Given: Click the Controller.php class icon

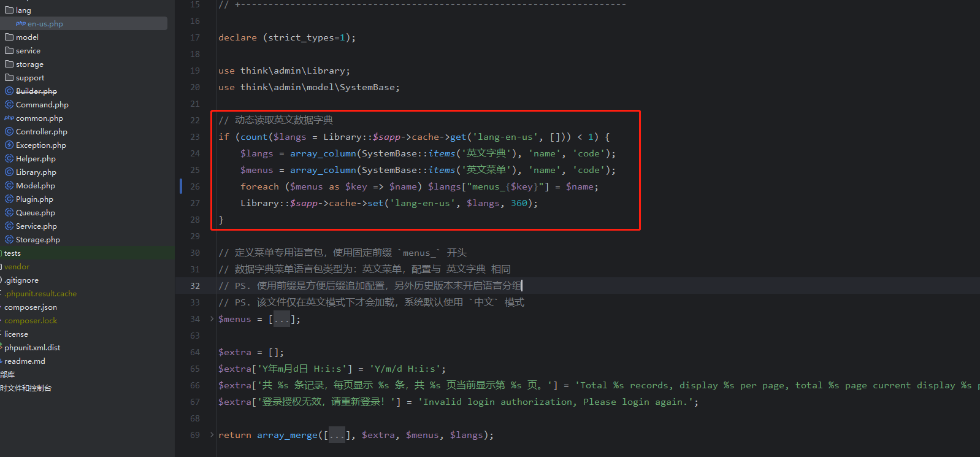Looking at the screenshot, I should (9, 131).
